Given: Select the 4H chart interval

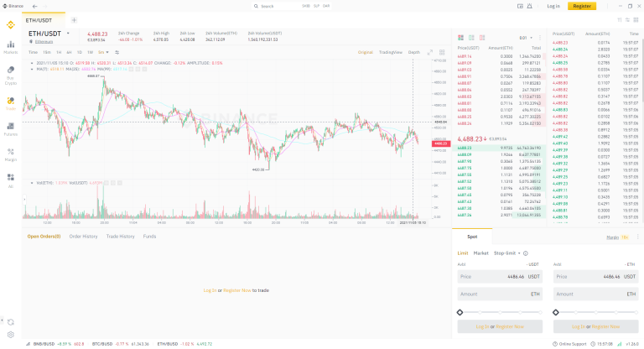Looking at the screenshot, I should tap(69, 52).
